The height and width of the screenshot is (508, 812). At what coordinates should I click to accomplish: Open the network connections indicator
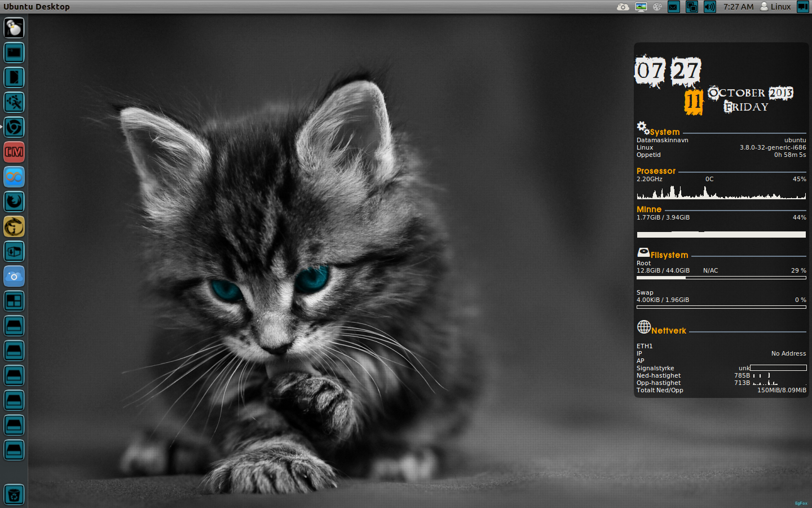pyautogui.click(x=692, y=7)
